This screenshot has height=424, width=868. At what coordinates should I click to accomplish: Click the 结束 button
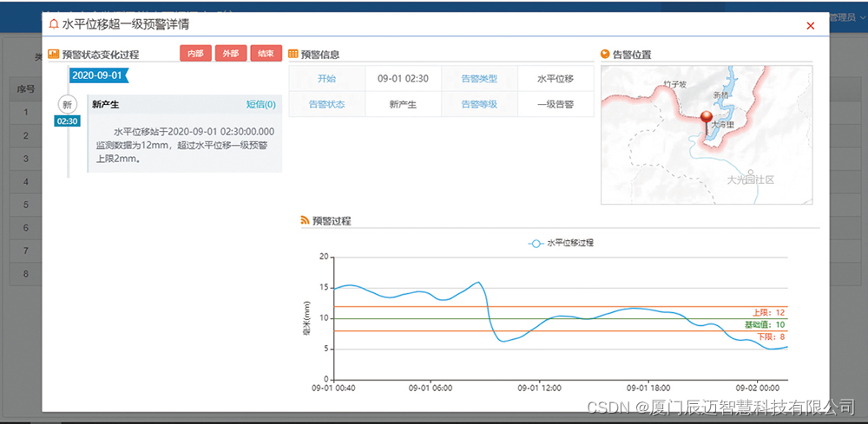(x=266, y=53)
